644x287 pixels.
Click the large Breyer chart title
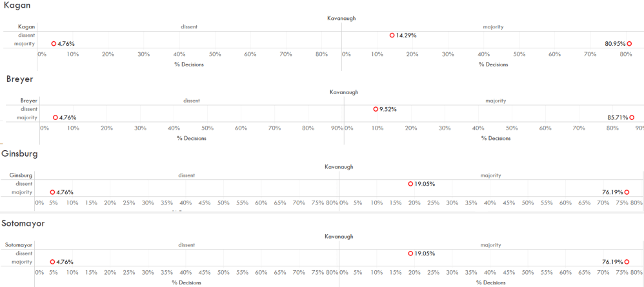coord(19,79)
